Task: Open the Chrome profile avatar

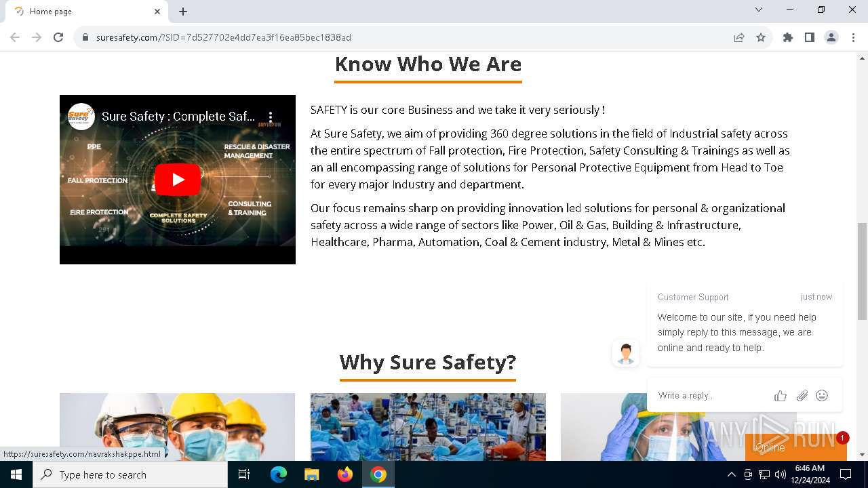Action: pyautogui.click(x=831, y=37)
